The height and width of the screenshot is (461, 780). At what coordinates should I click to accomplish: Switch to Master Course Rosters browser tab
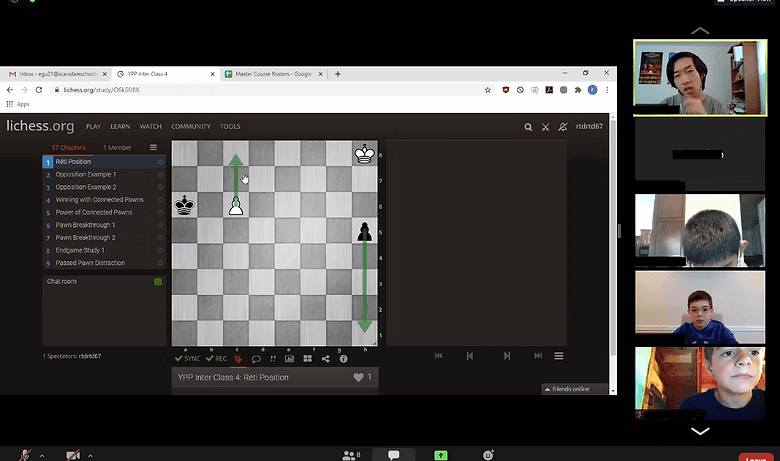click(x=274, y=74)
